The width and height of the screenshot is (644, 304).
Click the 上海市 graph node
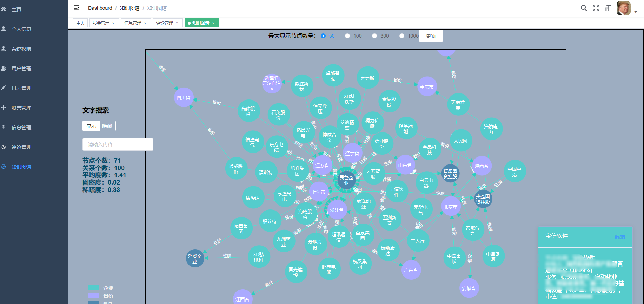(319, 192)
